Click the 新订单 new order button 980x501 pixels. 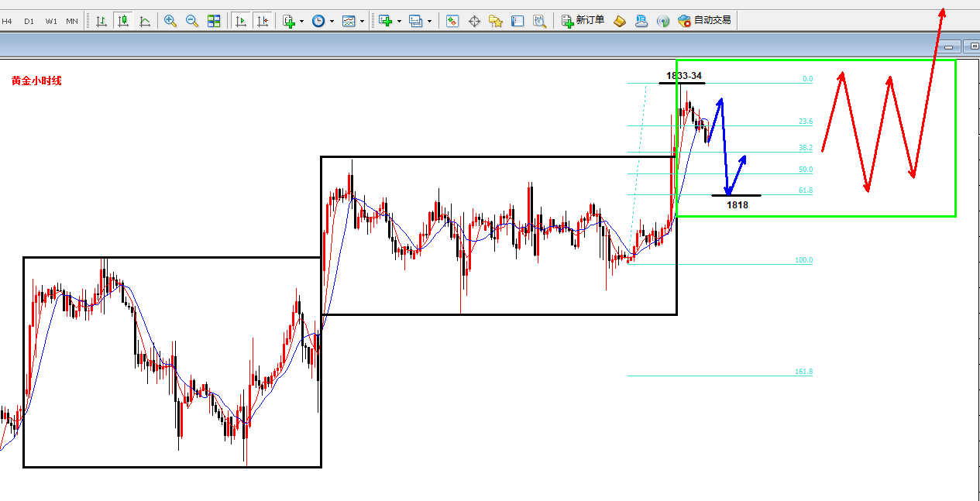click(583, 21)
